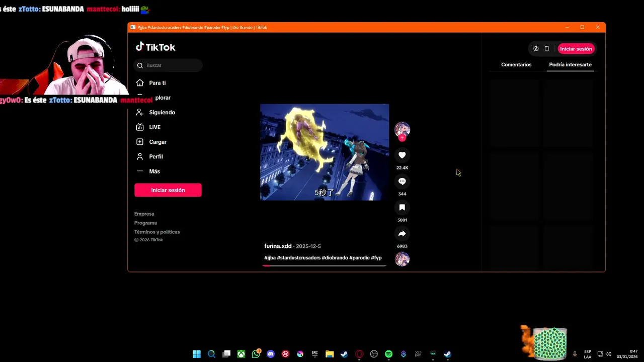Pause the playing anime video
The height and width of the screenshot is (362, 644).
click(x=325, y=152)
